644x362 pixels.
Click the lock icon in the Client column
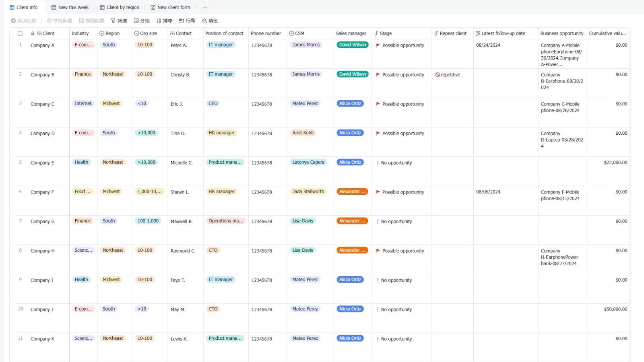(x=32, y=33)
